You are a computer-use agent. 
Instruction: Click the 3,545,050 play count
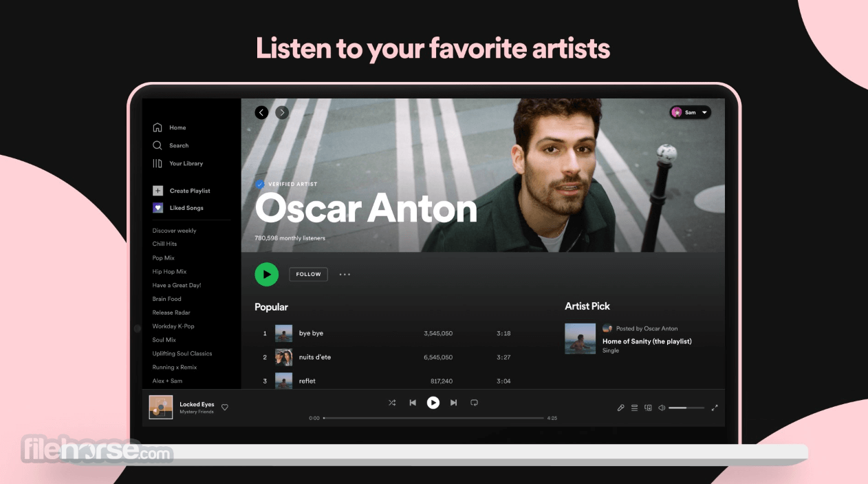[x=438, y=333]
